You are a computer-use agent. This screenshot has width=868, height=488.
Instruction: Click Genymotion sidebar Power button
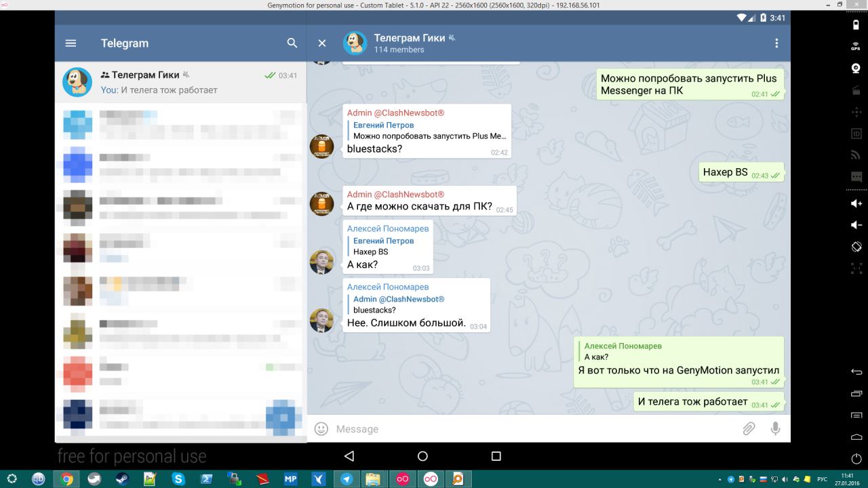pyautogui.click(x=856, y=459)
